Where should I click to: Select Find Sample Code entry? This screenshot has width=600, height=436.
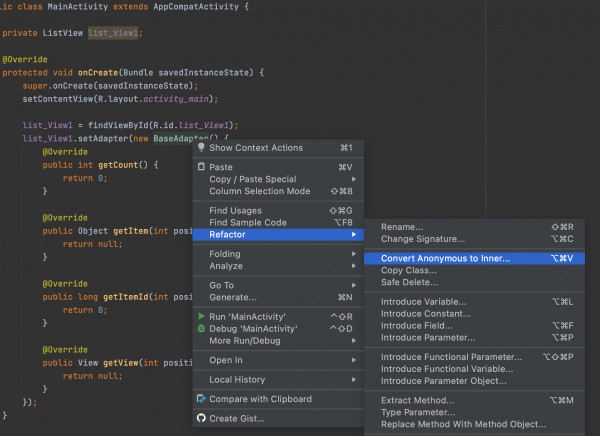278,222
